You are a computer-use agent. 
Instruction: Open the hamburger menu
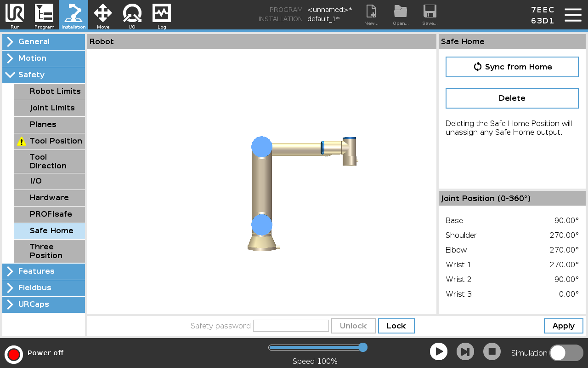573,15
